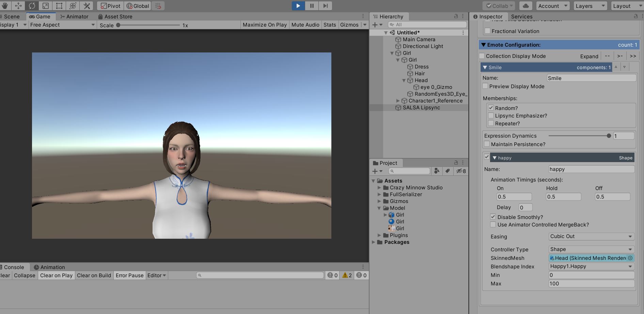644x314 pixels.
Task: Activate the Rotate tool
Action: (32, 6)
